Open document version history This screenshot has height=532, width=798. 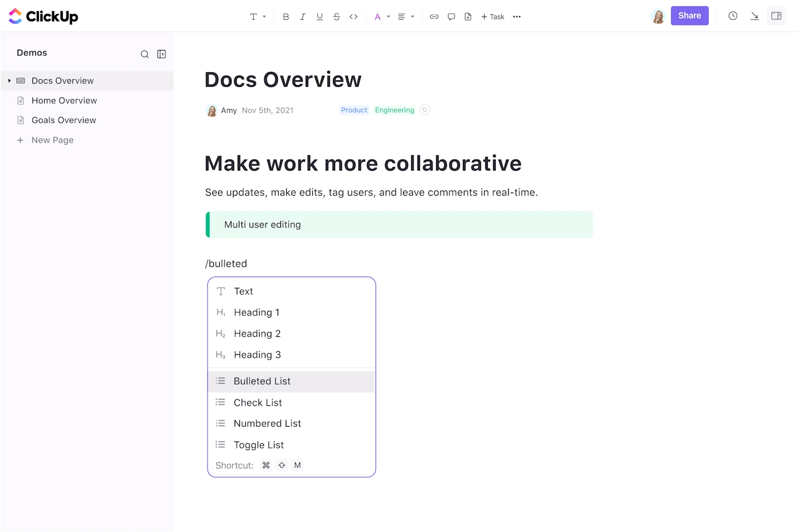(733, 15)
